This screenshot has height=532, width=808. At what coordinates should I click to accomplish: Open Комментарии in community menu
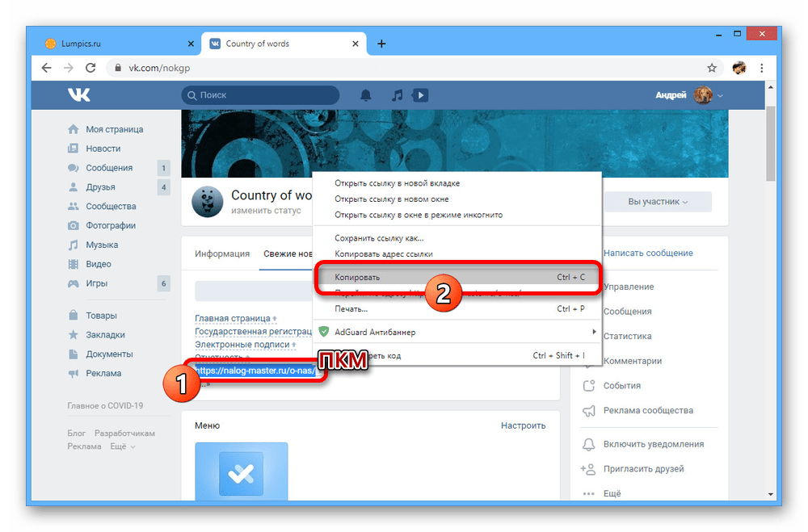click(x=633, y=361)
